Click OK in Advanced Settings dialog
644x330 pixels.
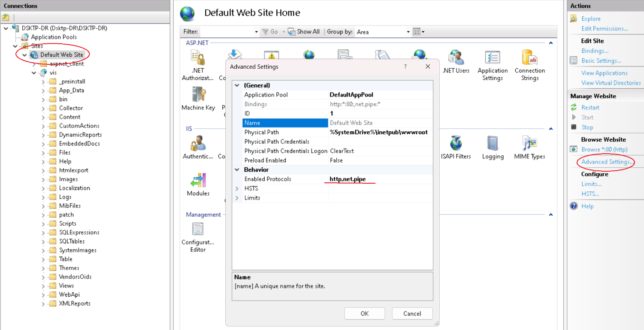tap(364, 314)
